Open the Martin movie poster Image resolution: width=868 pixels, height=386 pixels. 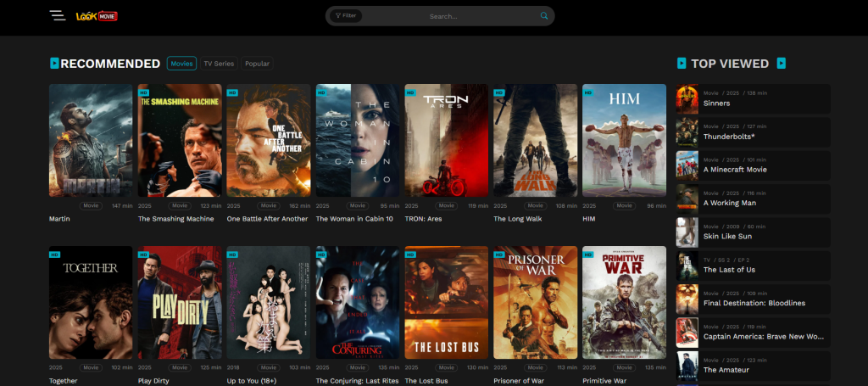click(91, 141)
